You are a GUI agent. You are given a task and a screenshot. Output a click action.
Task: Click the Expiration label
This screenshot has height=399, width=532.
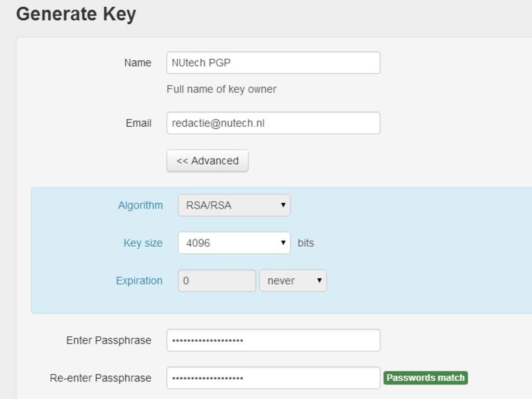pos(139,281)
